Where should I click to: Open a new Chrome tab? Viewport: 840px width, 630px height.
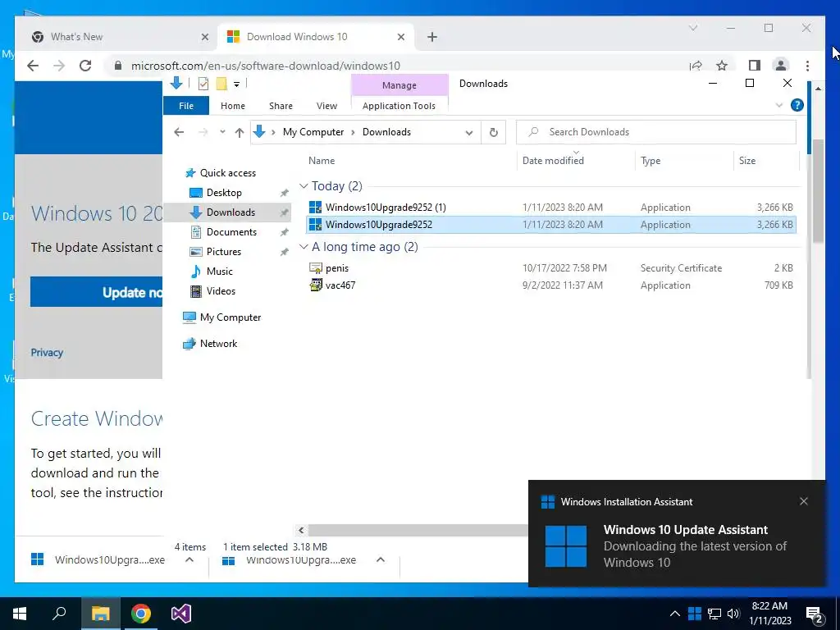click(x=432, y=36)
